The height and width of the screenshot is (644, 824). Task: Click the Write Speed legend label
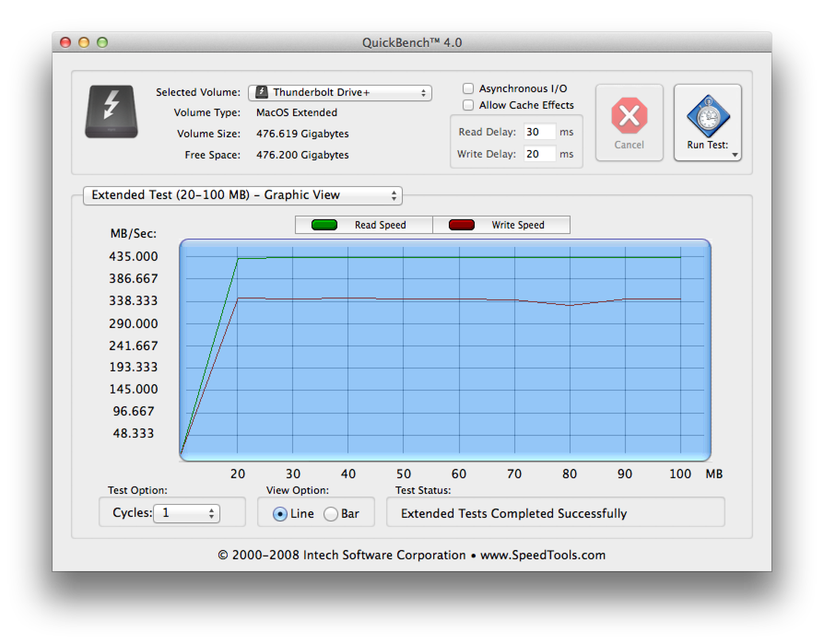coord(518,225)
